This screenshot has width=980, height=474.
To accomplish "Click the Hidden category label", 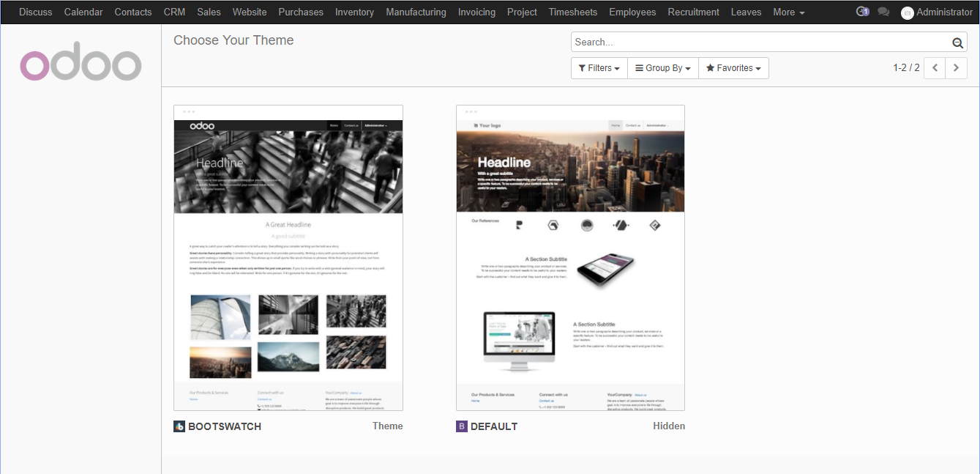I will [x=669, y=426].
